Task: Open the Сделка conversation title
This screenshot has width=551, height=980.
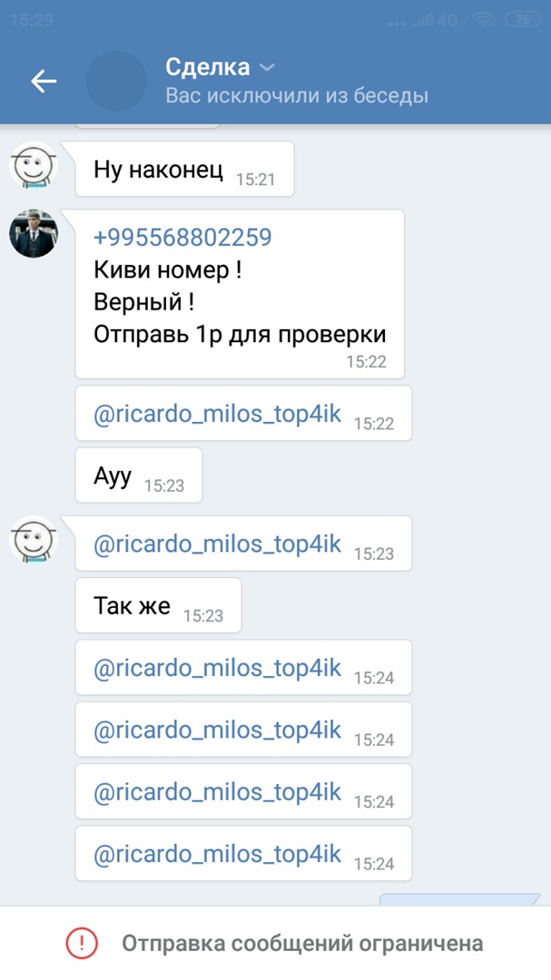Action: [x=208, y=67]
